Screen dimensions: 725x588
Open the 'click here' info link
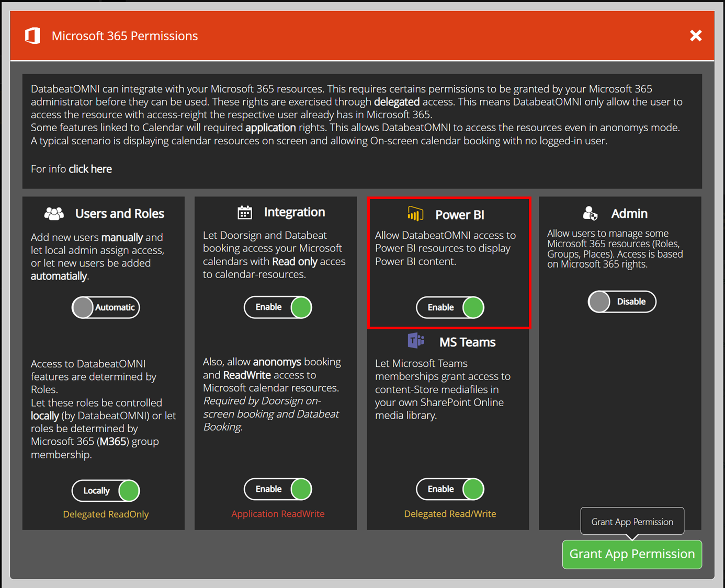90,169
